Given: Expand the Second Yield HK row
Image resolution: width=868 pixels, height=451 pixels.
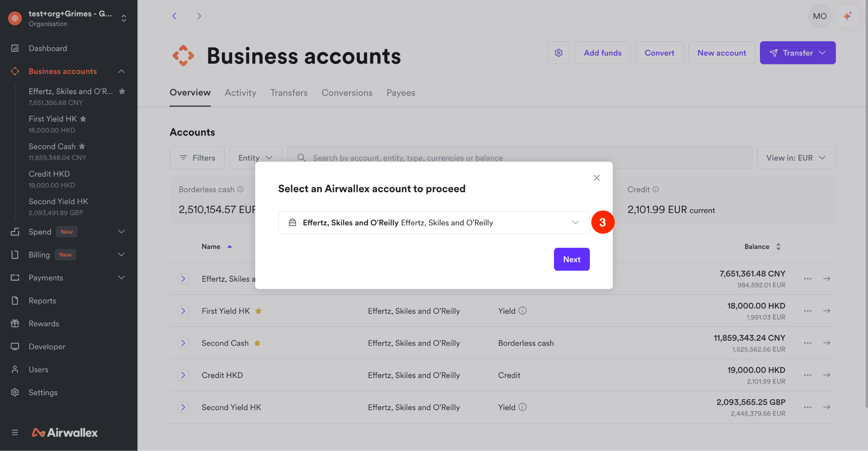Looking at the screenshot, I should coord(183,407).
